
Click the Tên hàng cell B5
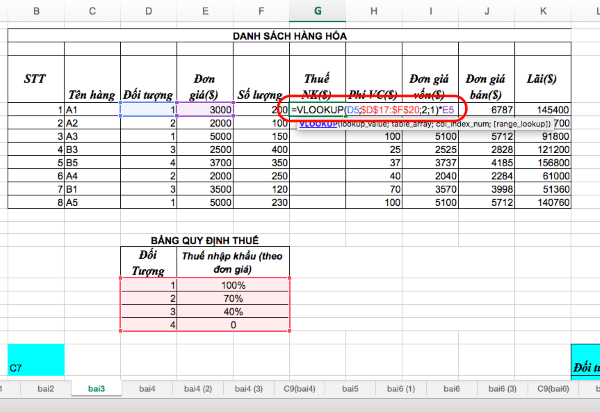(92, 163)
